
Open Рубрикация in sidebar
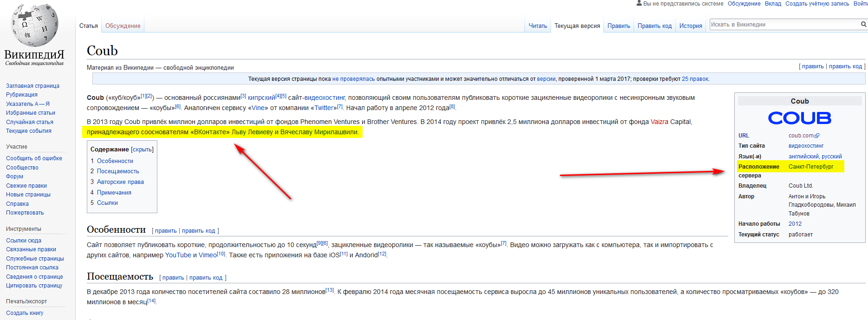click(x=22, y=95)
